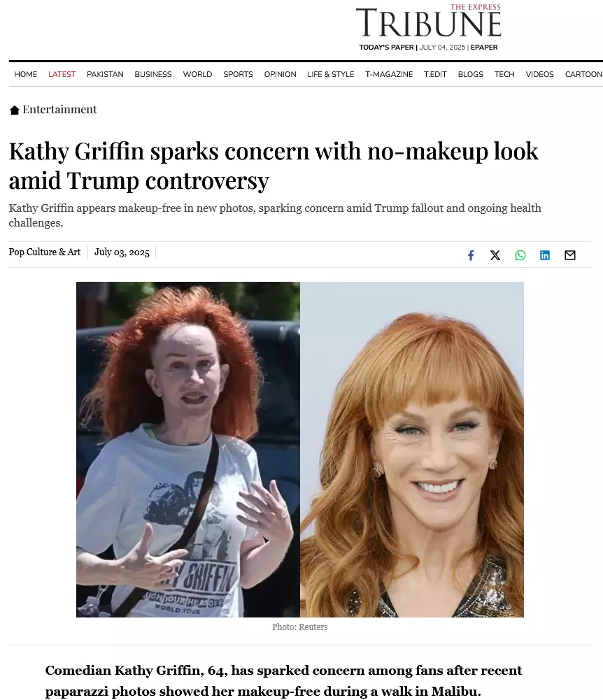Share article by email icon

(x=570, y=255)
